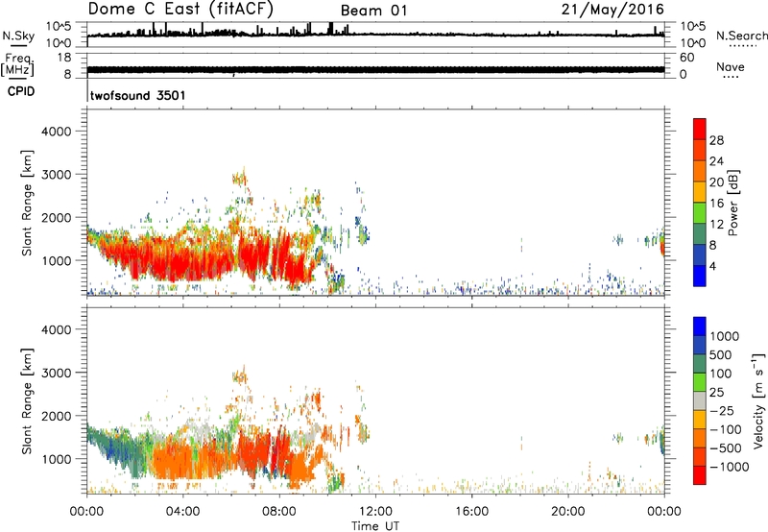
Task: Select the "16" value on the power colorbar
Action: [716, 203]
